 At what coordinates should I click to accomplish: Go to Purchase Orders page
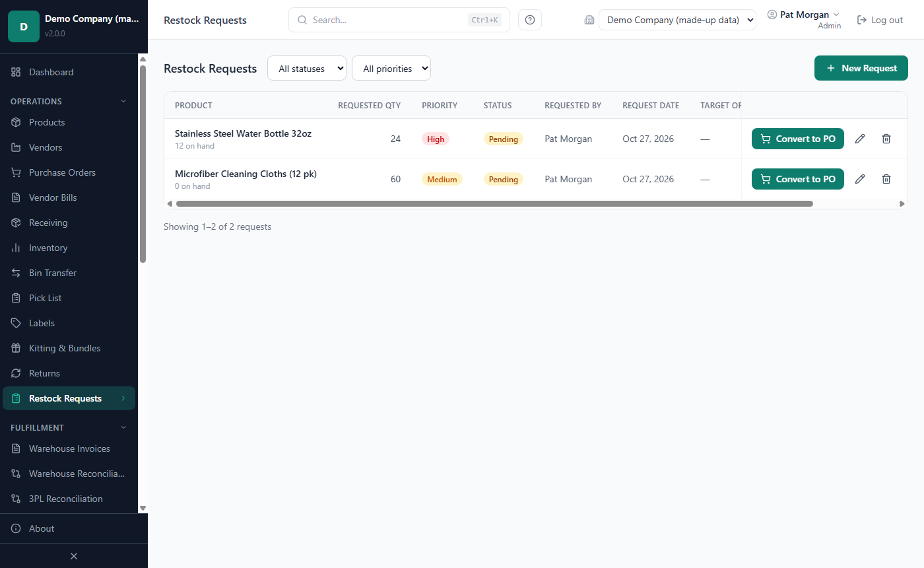click(69, 172)
